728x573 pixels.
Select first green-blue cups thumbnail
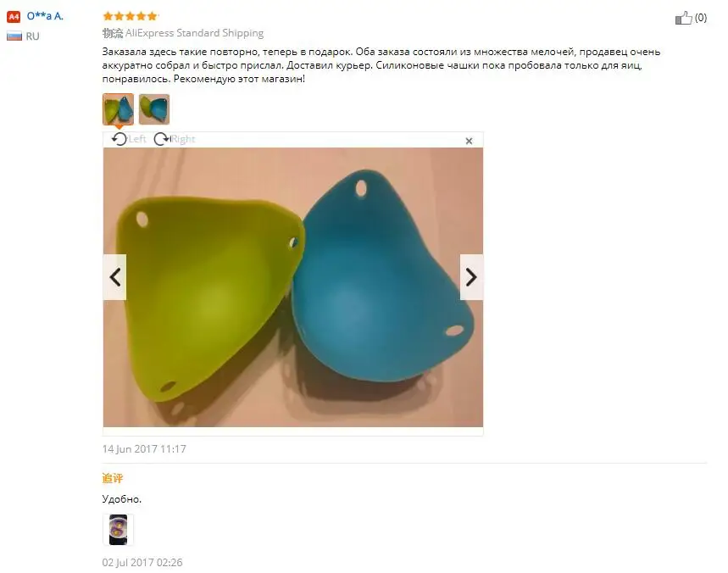coord(118,109)
